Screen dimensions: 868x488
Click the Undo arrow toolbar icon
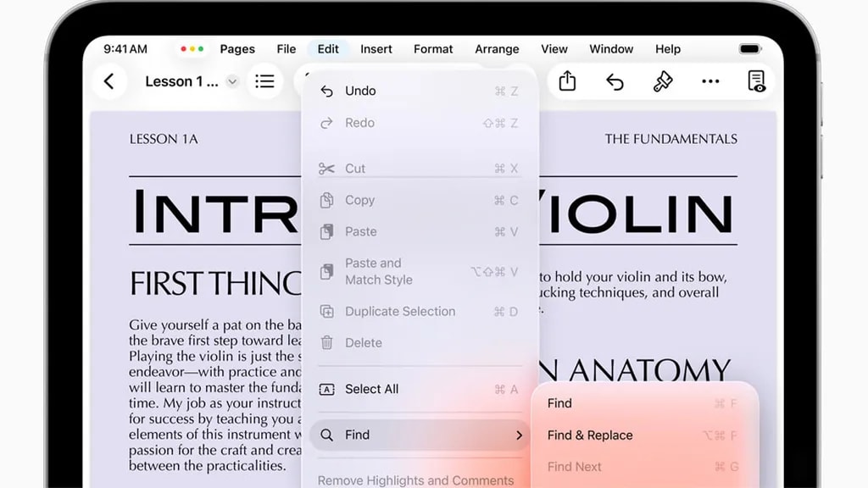[615, 81]
